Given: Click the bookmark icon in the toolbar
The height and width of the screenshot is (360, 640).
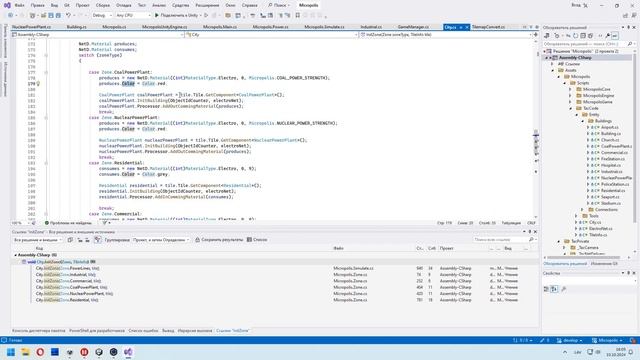Looking at the screenshot, I should [298, 15].
